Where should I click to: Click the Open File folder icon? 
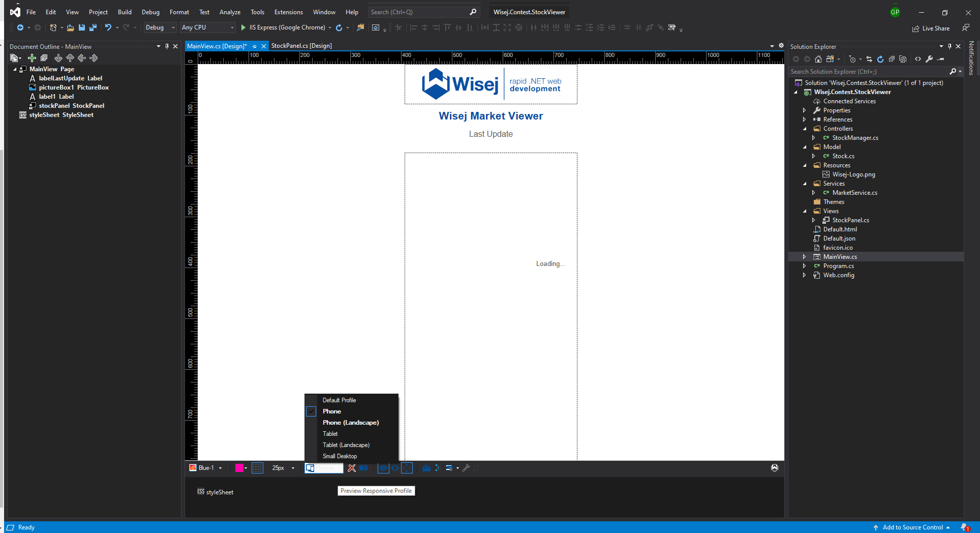pyautogui.click(x=70, y=27)
